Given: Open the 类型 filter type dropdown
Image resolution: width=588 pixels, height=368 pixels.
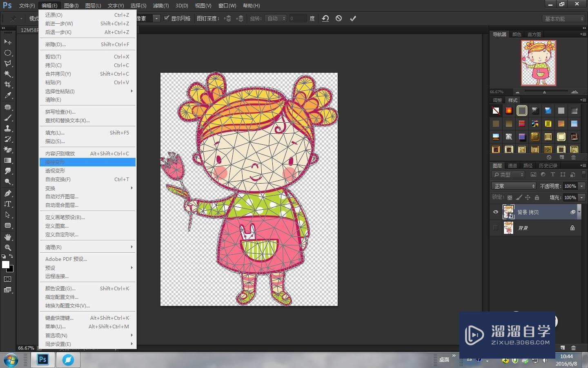Looking at the screenshot, I should point(508,175).
